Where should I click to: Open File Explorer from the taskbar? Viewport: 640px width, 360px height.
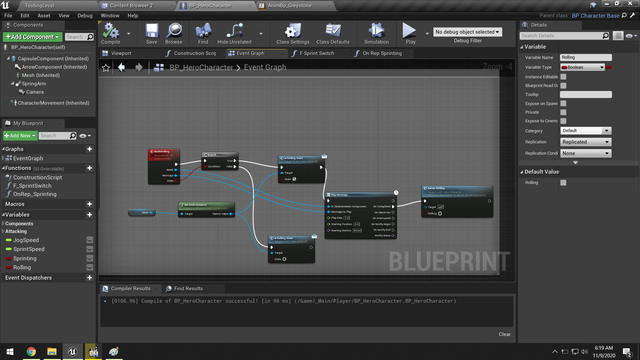[52, 351]
